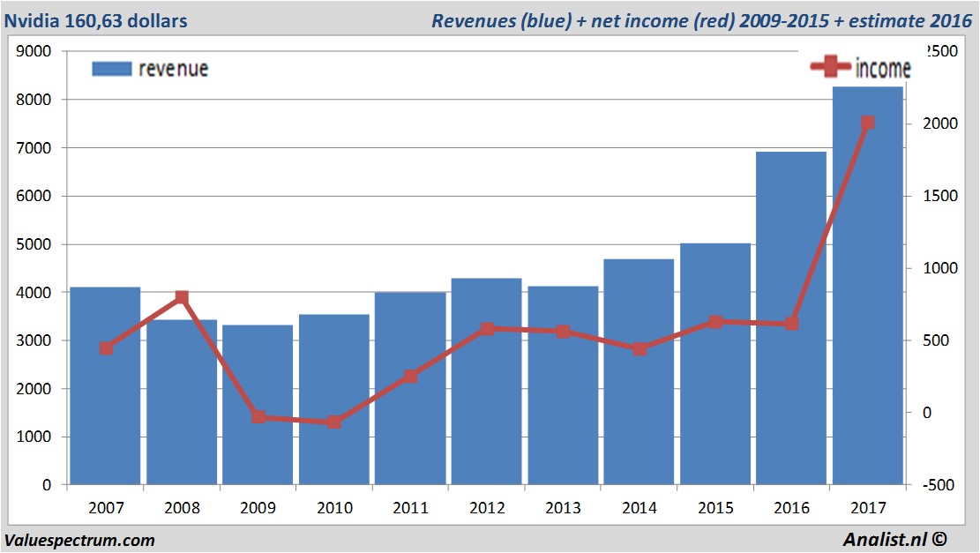
Task: Click the 2015 income data point marker
Action: click(x=715, y=322)
